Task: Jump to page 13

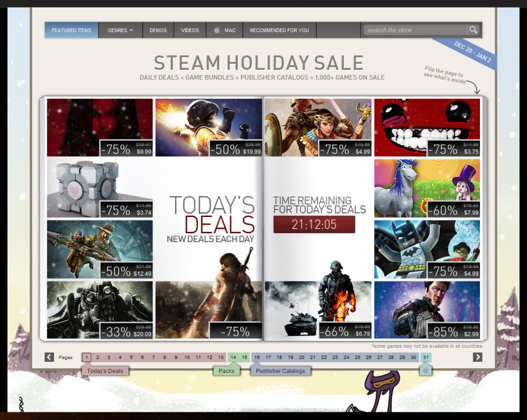Action: [x=220, y=357]
